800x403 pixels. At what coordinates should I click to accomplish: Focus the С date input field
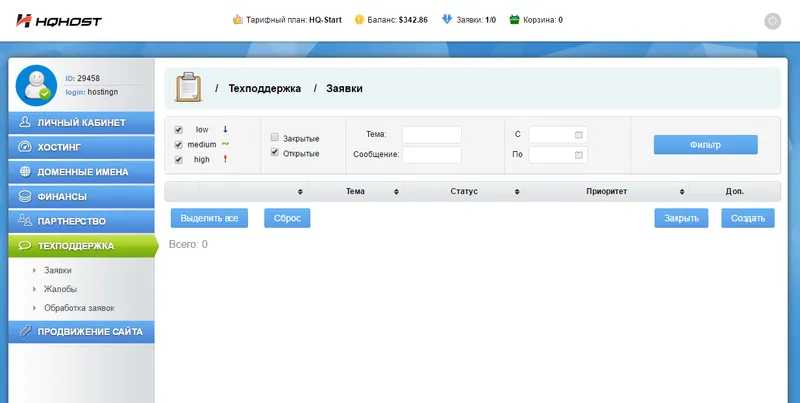[x=558, y=135]
